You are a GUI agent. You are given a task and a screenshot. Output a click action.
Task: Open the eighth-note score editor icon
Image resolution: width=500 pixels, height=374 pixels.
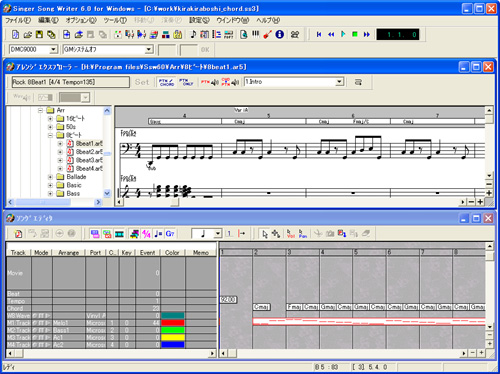tap(193, 34)
